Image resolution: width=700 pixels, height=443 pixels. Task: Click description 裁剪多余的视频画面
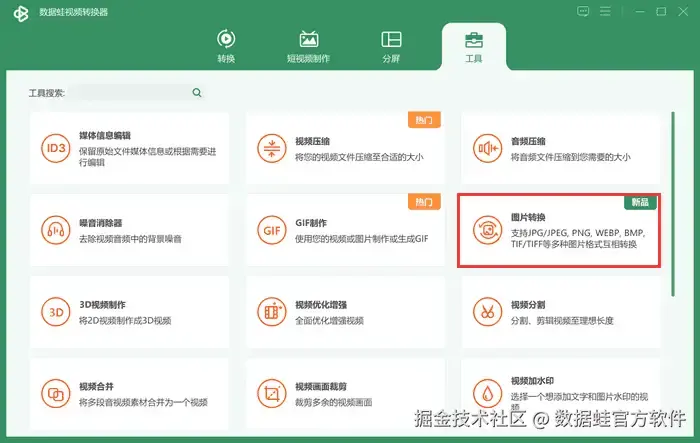[x=333, y=402]
